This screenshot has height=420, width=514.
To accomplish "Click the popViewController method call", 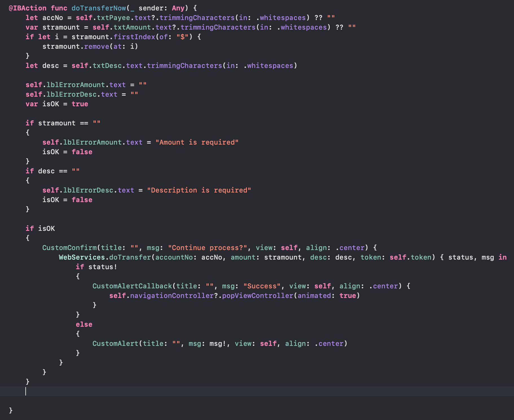I will click(258, 296).
